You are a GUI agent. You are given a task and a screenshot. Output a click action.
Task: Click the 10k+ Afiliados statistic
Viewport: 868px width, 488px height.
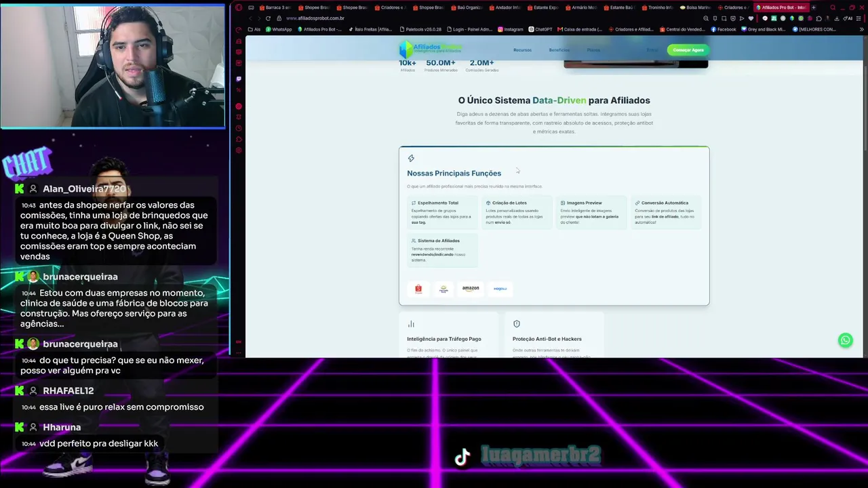pyautogui.click(x=408, y=65)
